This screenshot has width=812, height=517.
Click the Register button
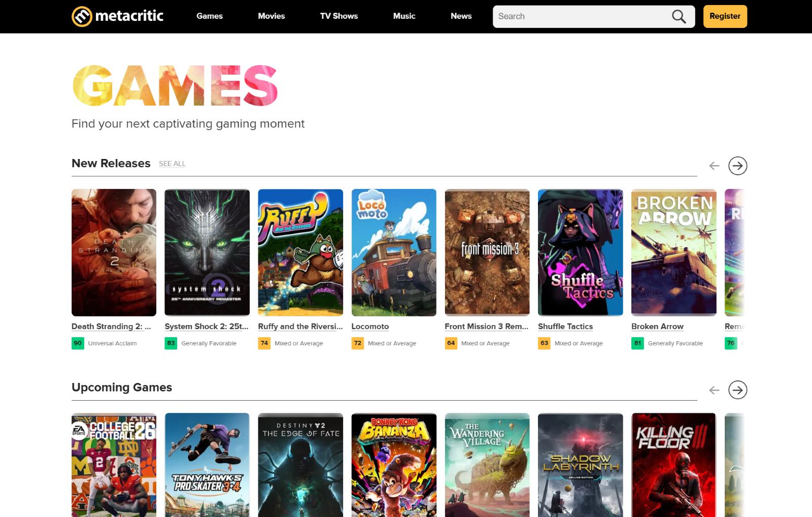coord(725,16)
